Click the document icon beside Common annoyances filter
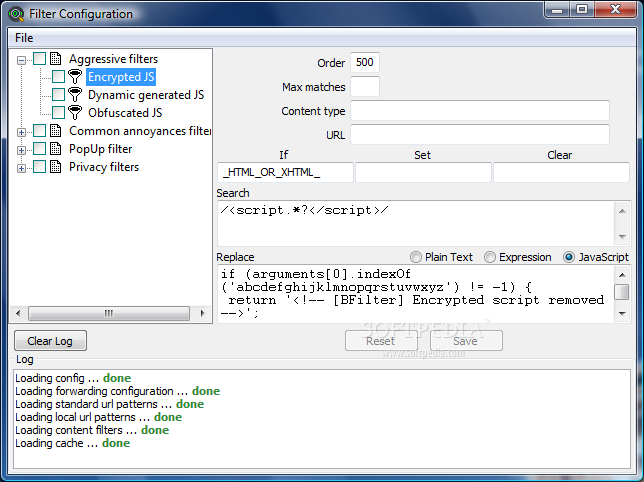 (x=55, y=131)
